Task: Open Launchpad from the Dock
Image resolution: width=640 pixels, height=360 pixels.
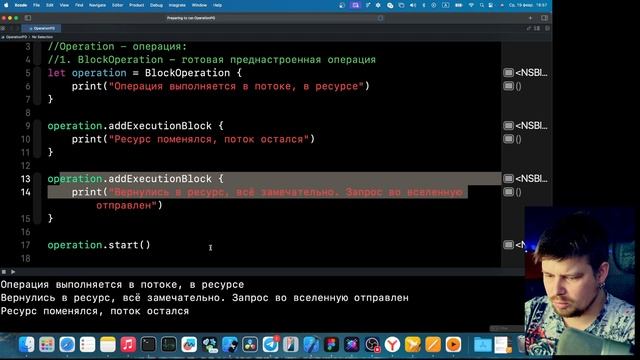Action: pos(47,344)
